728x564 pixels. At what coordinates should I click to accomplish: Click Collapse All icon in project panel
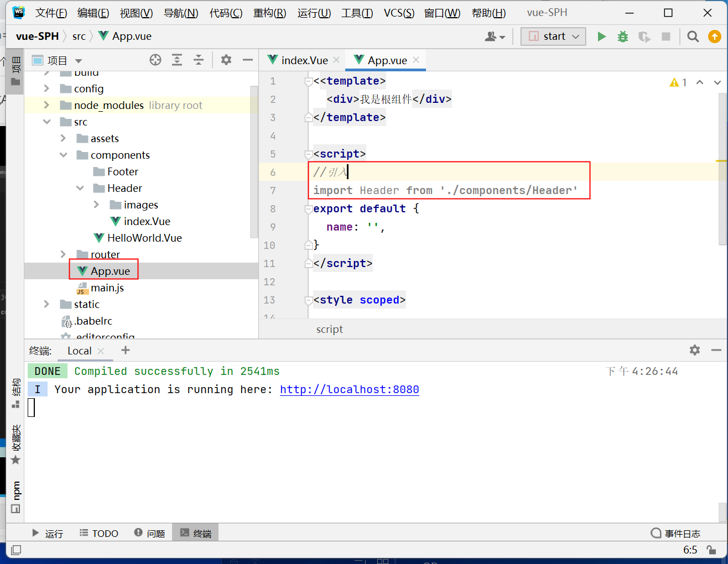(199, 60)
